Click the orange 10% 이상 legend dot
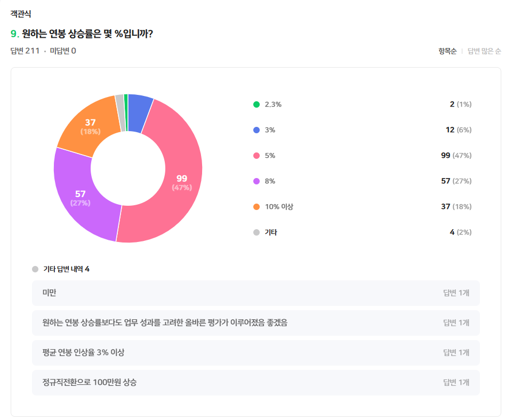505x420 pixels. 256,207
